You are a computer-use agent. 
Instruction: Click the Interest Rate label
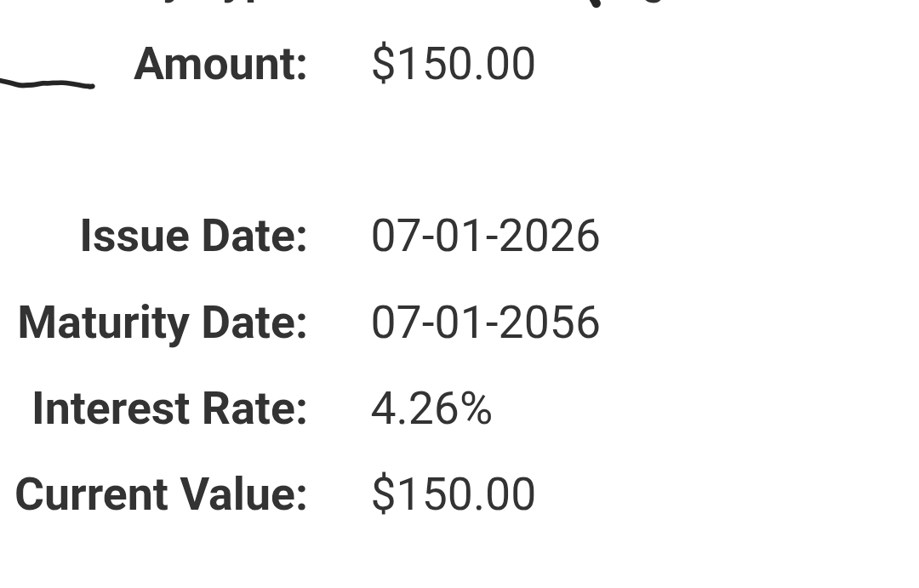tap(170, 408)
